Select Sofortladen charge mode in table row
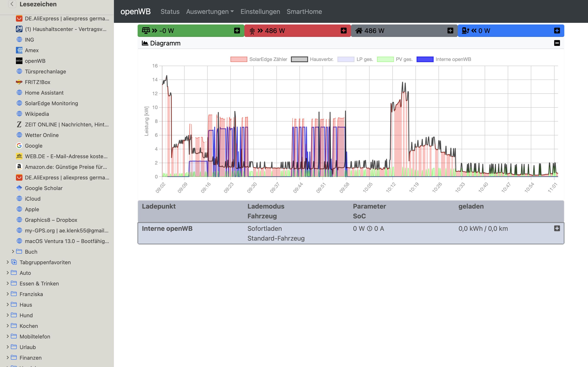The height and width of the screenshot is (367, 588). coord(264,229)
